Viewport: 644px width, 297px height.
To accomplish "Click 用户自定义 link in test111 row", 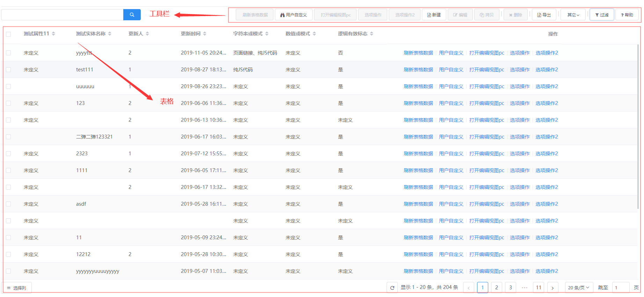I will (451, 70).
